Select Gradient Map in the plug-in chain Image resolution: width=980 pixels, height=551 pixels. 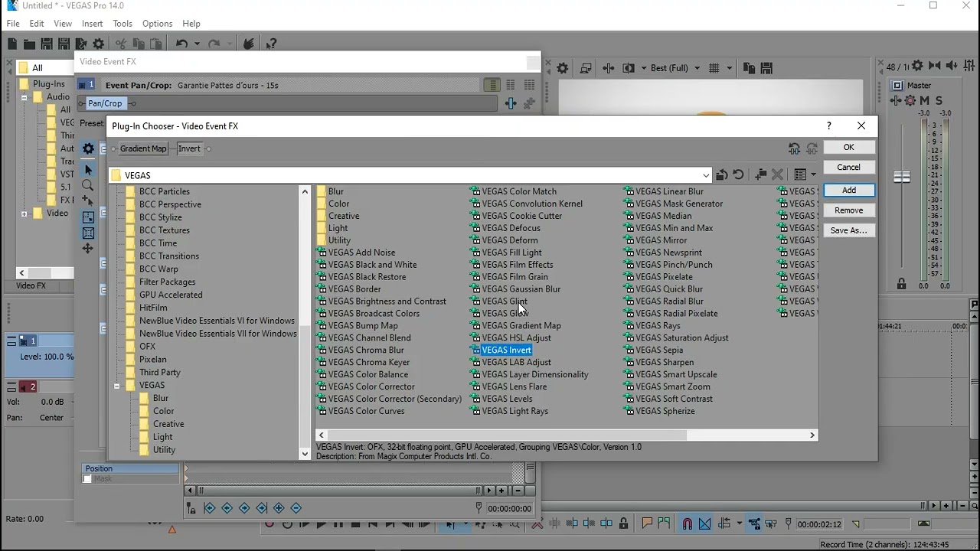coord(143,148)
